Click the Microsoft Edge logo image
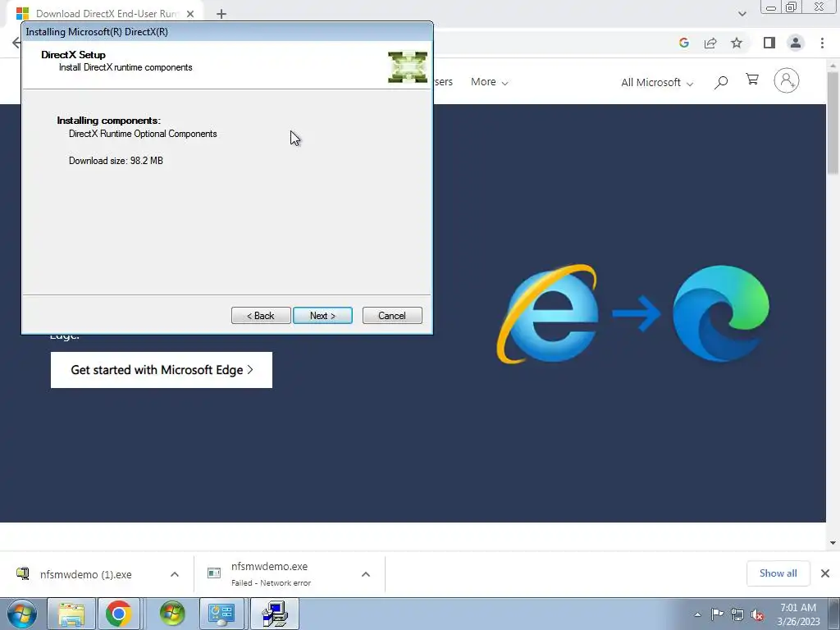This screenshot has height=630, width=840. point(721,313)
